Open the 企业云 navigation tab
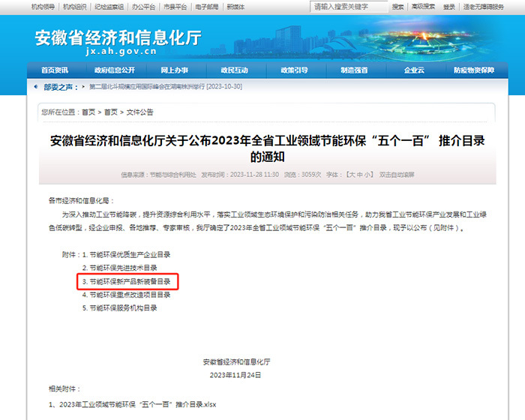525x420 pixels. click(414, 70)
